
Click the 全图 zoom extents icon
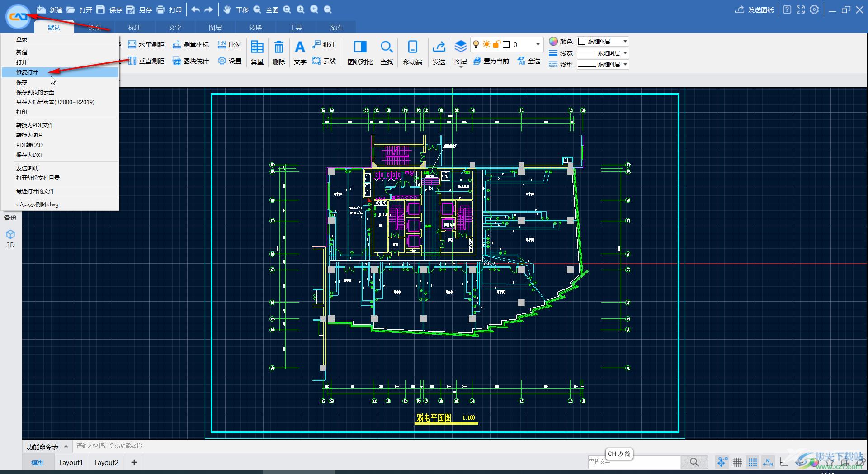[257, 9]
